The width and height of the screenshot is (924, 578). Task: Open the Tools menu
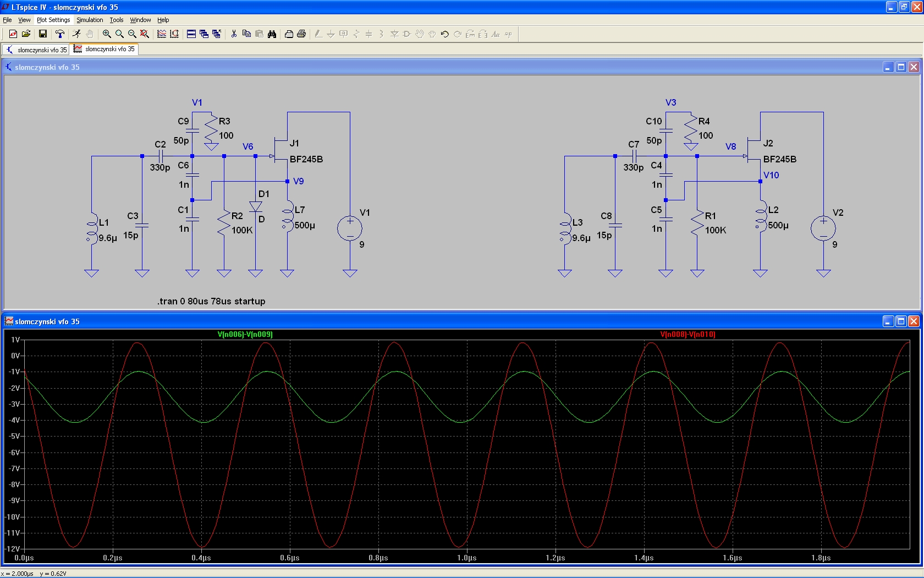coord(116,20)
